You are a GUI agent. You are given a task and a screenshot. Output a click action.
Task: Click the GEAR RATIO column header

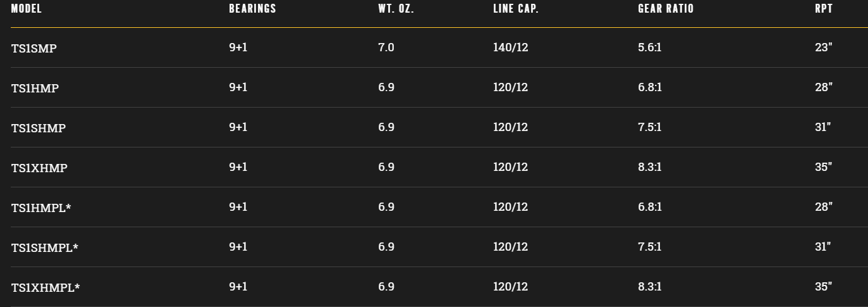[x=666, y=9]
